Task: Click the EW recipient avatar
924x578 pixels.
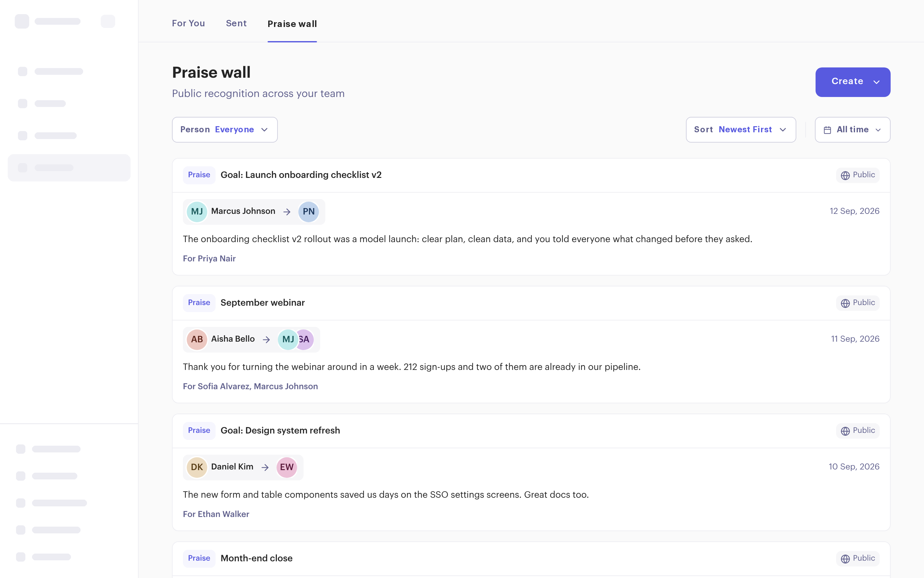Action: [x=287, y=467]
